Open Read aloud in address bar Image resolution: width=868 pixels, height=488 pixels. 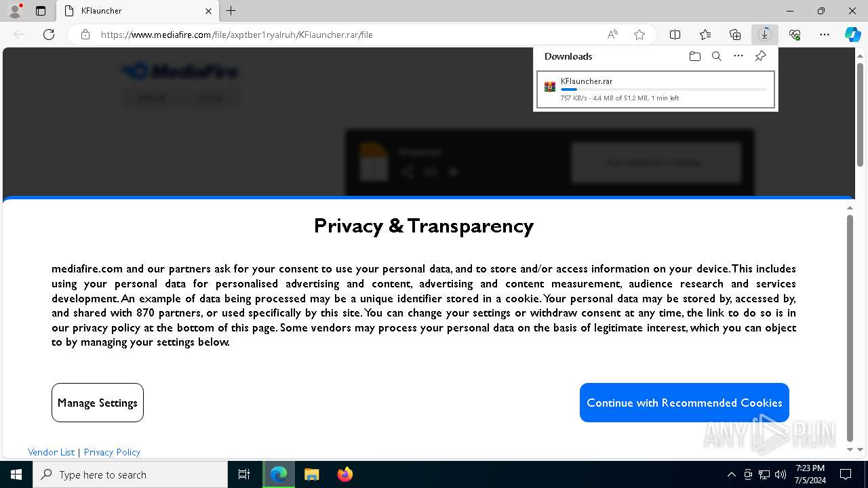coord(613,35)
